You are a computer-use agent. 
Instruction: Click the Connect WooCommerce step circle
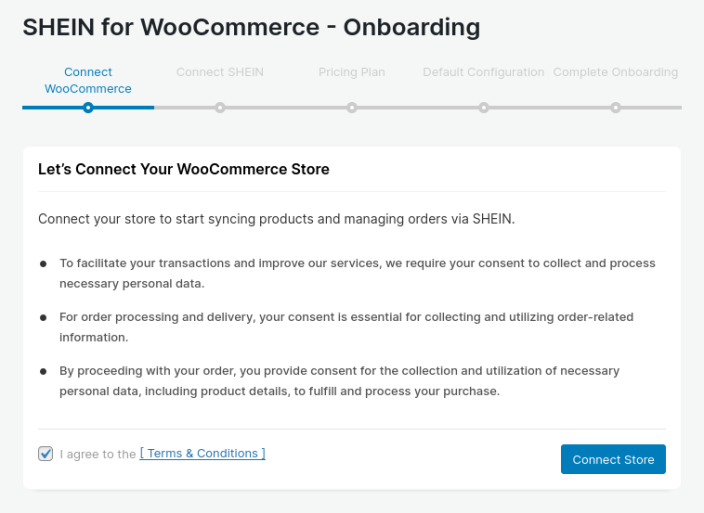[x=88, y=108]
